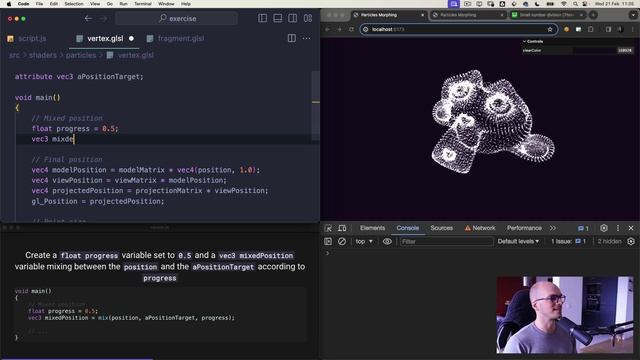
Task: Split the editor to the right
Action: point(291,38)
